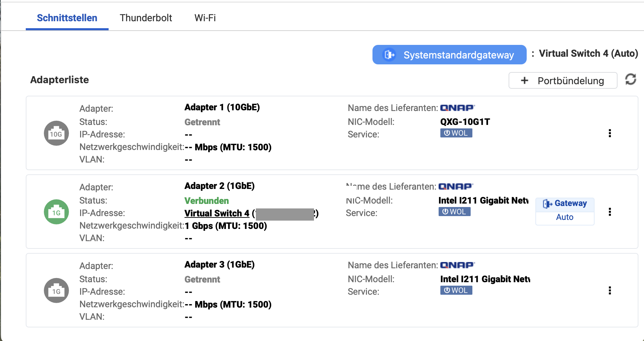Select the Schnittstellen tab

(x=67, y=18)
